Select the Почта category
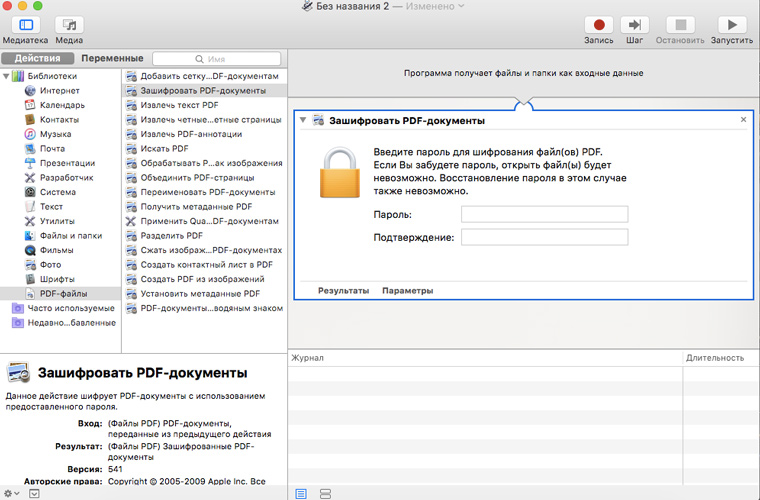 pos(52,149)
